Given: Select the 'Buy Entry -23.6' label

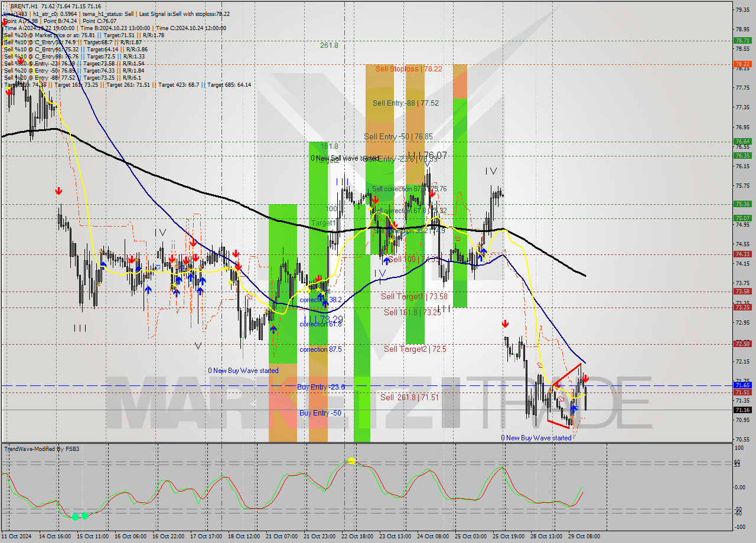Looking at the screenshot, I should click(x=321, y=387).
